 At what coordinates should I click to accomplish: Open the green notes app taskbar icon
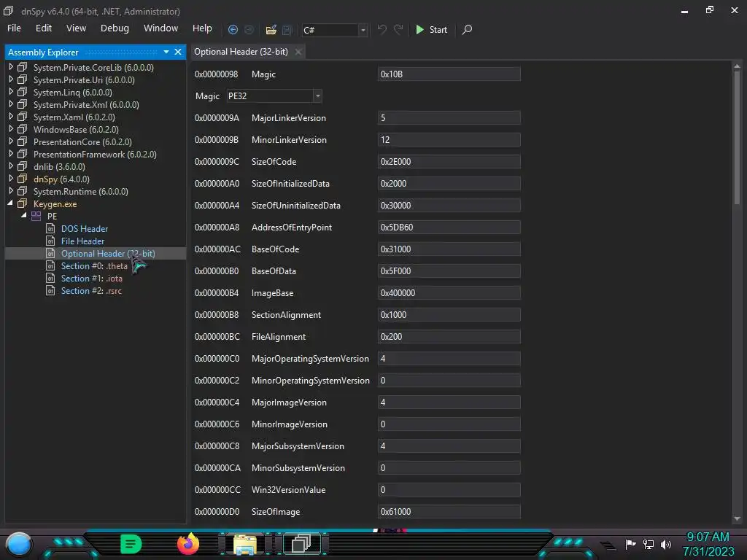[x=131, y=544]
